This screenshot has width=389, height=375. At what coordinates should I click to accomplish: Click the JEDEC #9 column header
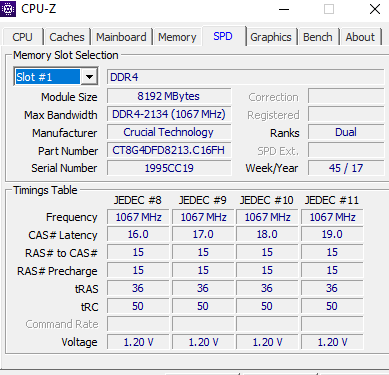point(203,200)
